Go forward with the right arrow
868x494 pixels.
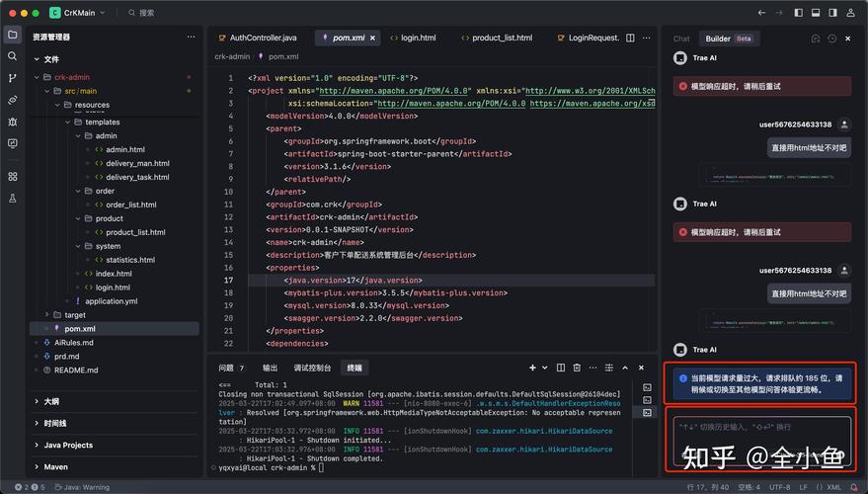click(x=779, y=12)
